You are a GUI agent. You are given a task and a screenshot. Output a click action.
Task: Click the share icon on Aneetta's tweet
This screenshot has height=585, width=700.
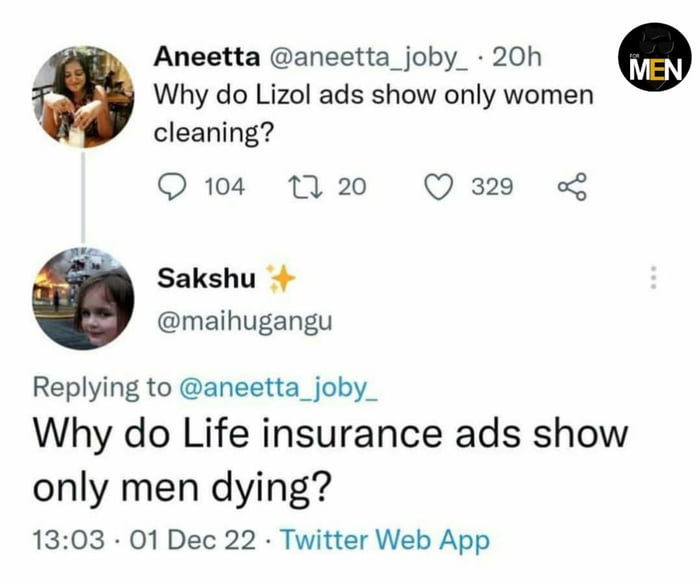click(x=570, y=186)
